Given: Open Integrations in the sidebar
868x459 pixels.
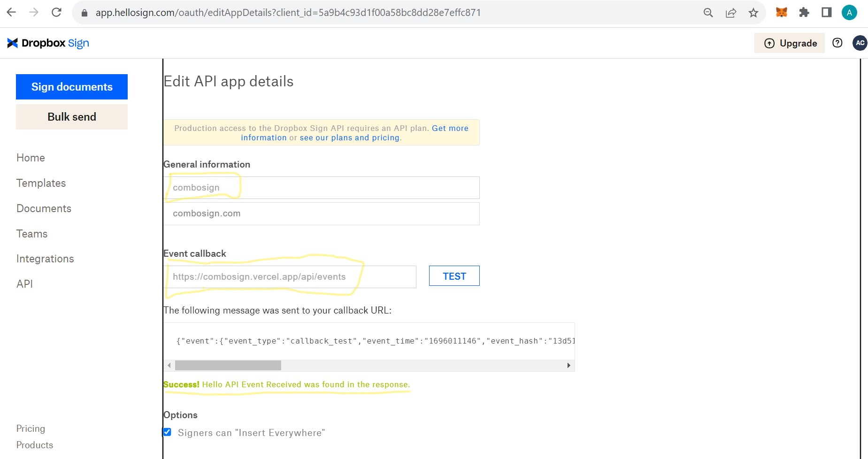Looking at the screenshot, I should pyautogui.click(x=45, y=259).
